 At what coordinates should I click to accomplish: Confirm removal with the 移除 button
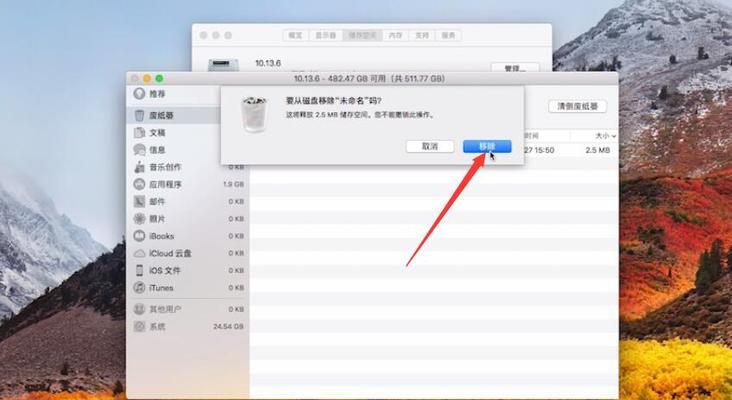pyautogui.click(x=487, y=147)
